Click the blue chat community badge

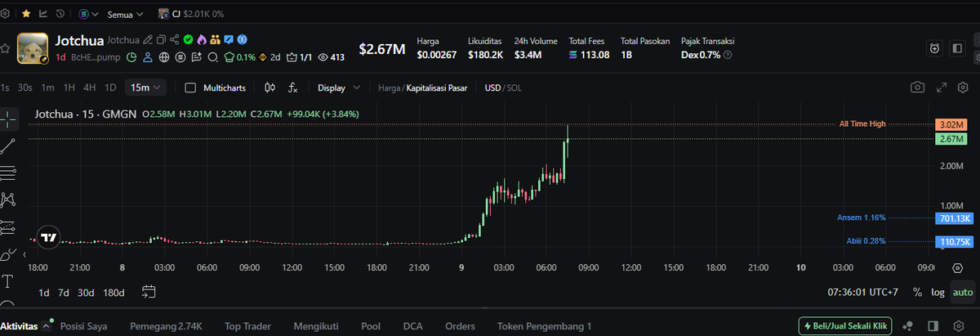[x=229, y=39]
